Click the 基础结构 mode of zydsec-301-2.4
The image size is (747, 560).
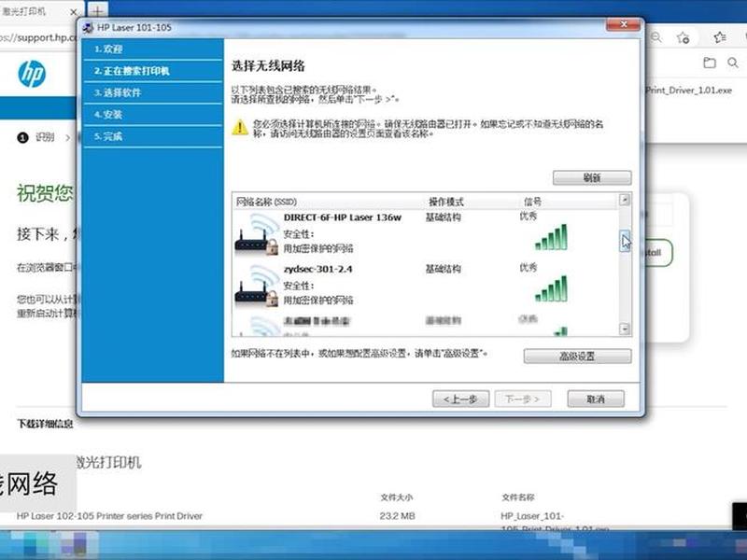pos(443,269)
